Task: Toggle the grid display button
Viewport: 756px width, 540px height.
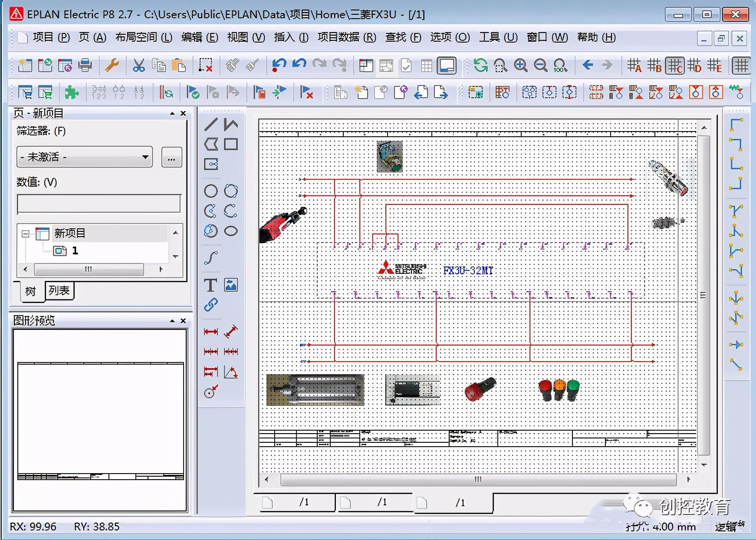Action: (x=741, y=66)
